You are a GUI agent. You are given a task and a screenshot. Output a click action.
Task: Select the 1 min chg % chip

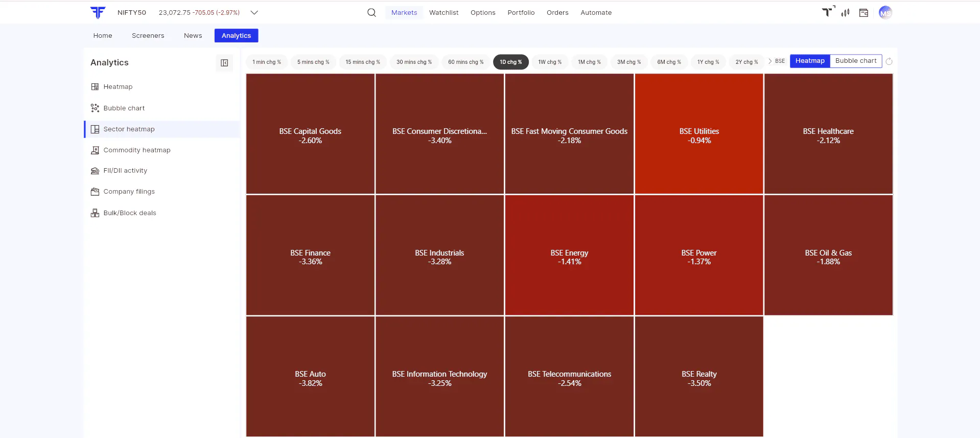pos(267,62)
